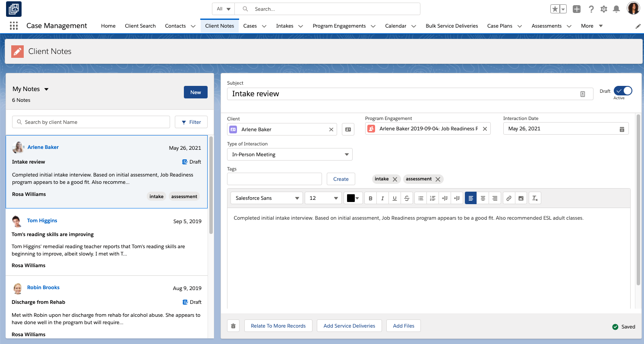Click the remove formatting icon

click(x=535, y=198)
